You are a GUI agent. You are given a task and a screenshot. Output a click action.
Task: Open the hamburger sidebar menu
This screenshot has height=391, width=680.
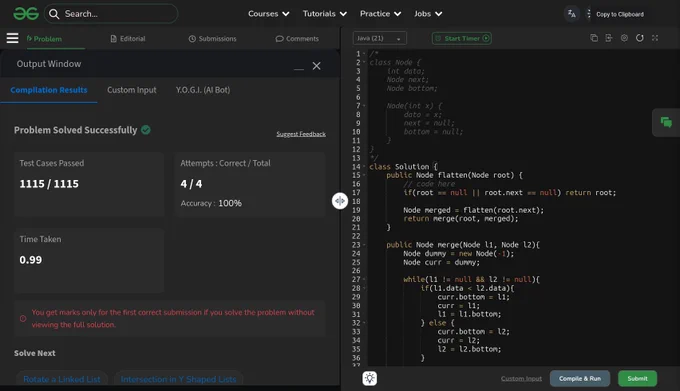coord(13,38)
